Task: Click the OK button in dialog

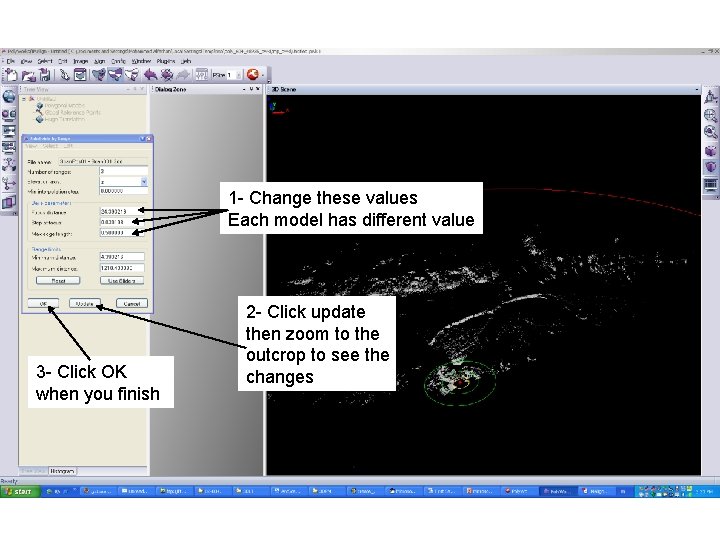Action: tap(43, 304)
